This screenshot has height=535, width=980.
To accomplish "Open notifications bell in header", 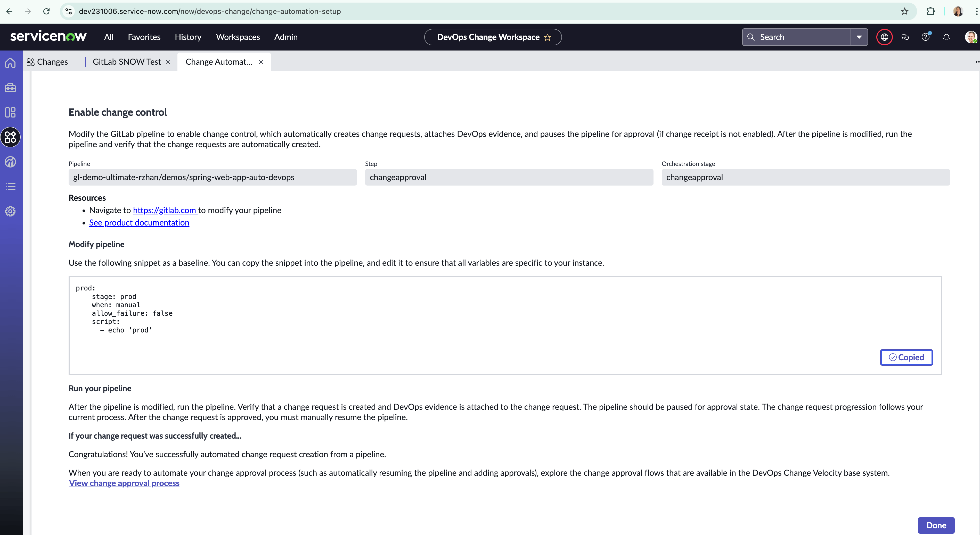I will [x=946, y=37].
